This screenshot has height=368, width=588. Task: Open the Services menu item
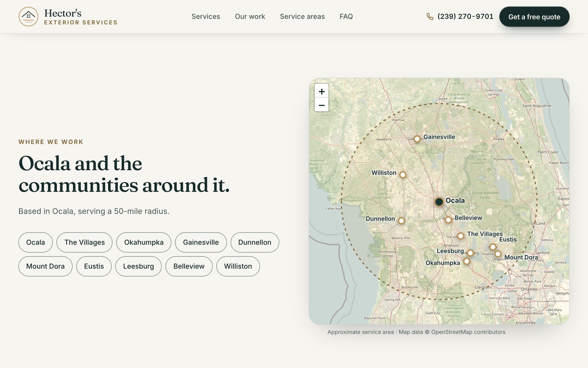(x=206, y=17)
